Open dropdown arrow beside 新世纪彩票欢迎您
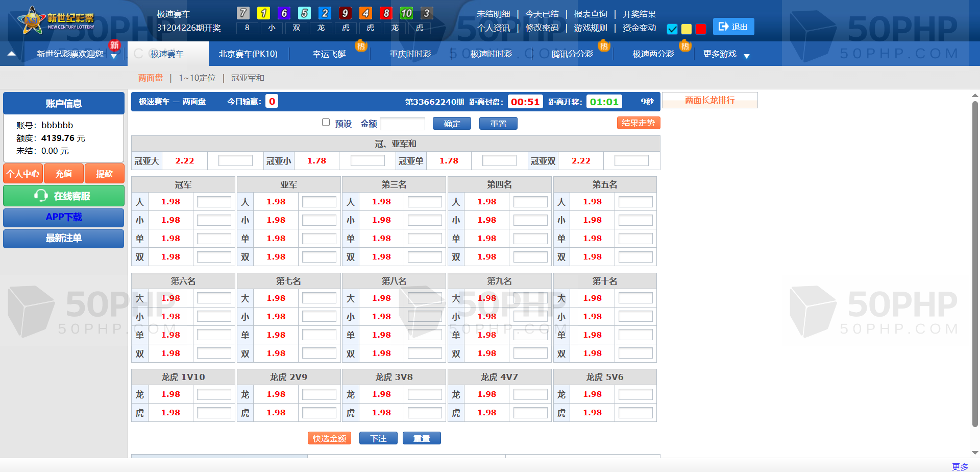This screenshot has height=472, width=980. tap(114, 56)
